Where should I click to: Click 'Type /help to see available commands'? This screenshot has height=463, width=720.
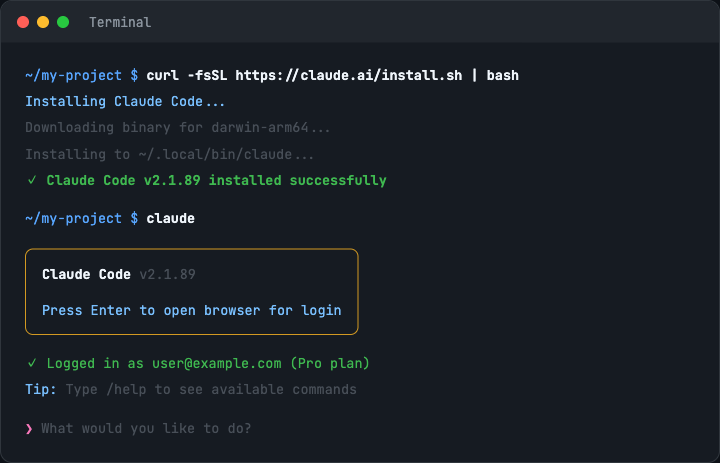click(211, 390)
